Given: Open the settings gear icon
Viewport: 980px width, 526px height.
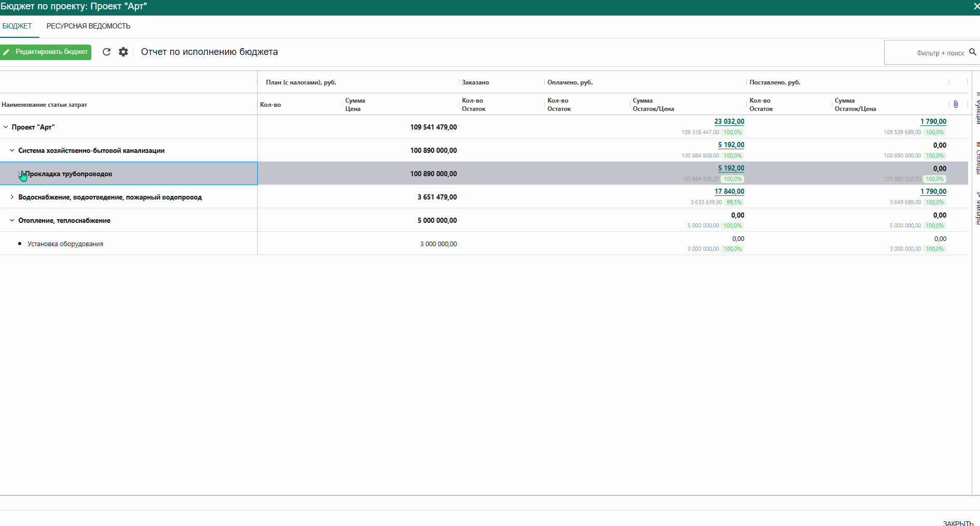Looking at the screenshot, I should (123, 52).
